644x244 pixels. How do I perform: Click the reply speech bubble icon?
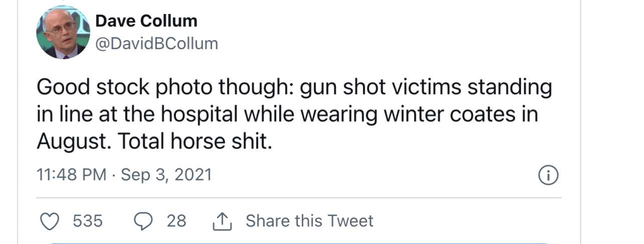pos(144,221)
